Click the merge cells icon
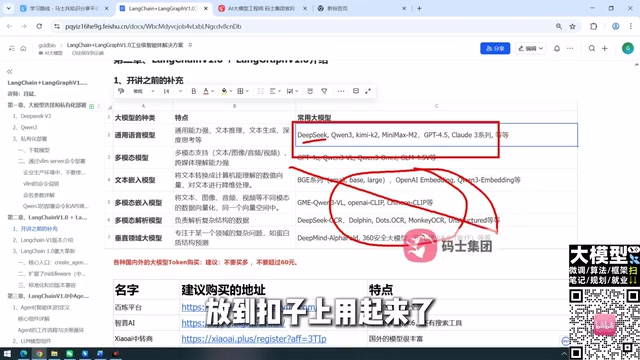Screen dimensions: 640x360 (x=260, y=91)
